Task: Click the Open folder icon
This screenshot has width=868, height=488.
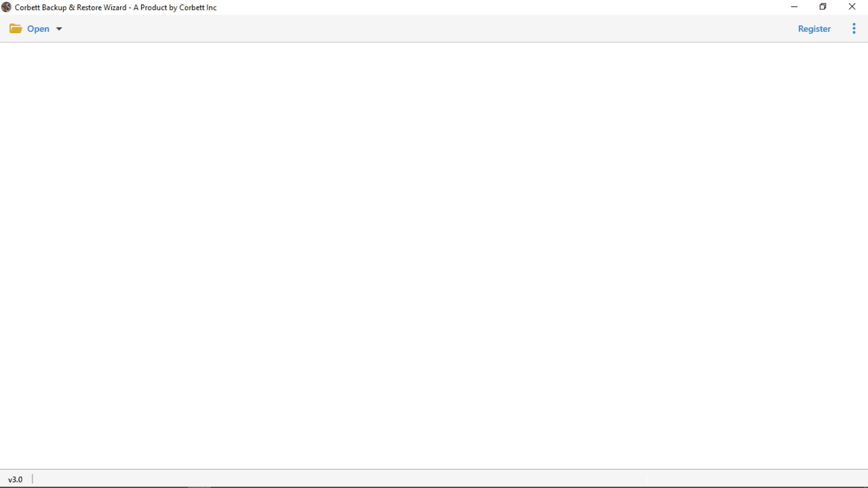Action: click(x=16, y=28)
